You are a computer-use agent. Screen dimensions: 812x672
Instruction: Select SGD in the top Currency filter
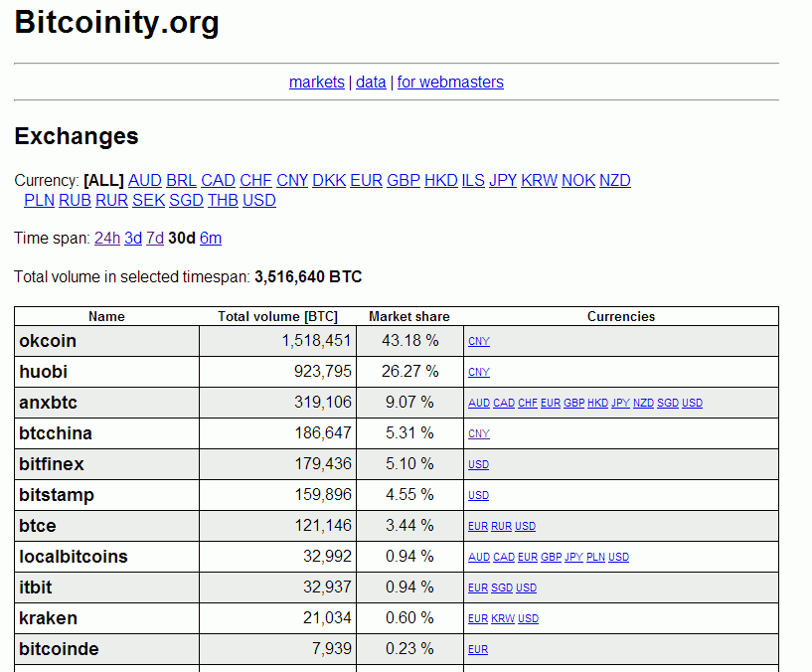point(187,200)
